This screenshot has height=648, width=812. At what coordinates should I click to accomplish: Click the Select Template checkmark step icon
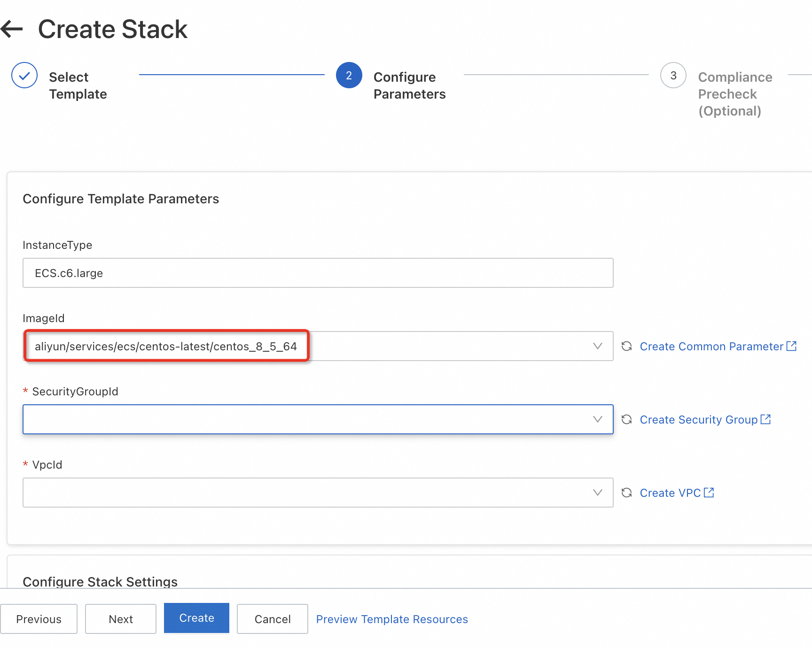coord(24,75)
